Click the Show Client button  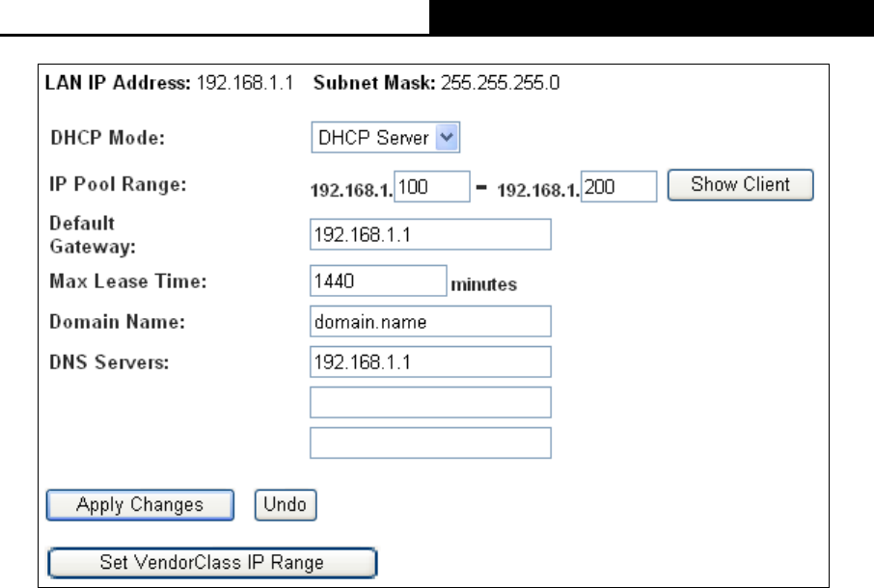[740, 185]
